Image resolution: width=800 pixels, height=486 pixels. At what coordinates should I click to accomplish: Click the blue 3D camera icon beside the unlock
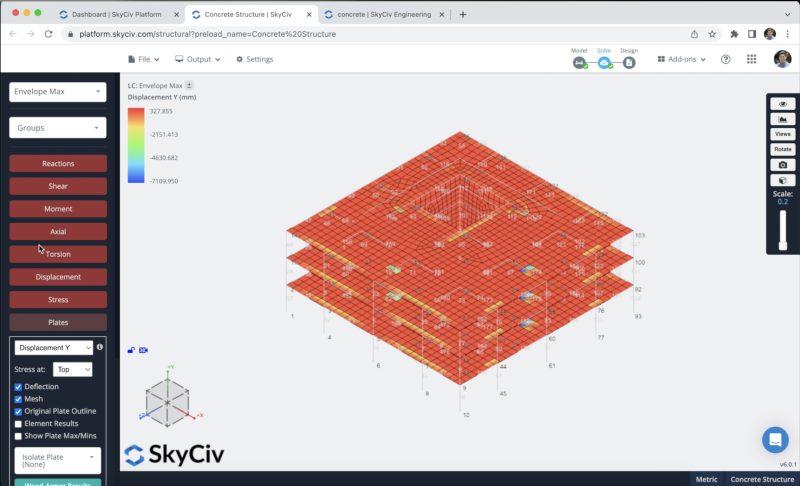(x=143, y=350)
